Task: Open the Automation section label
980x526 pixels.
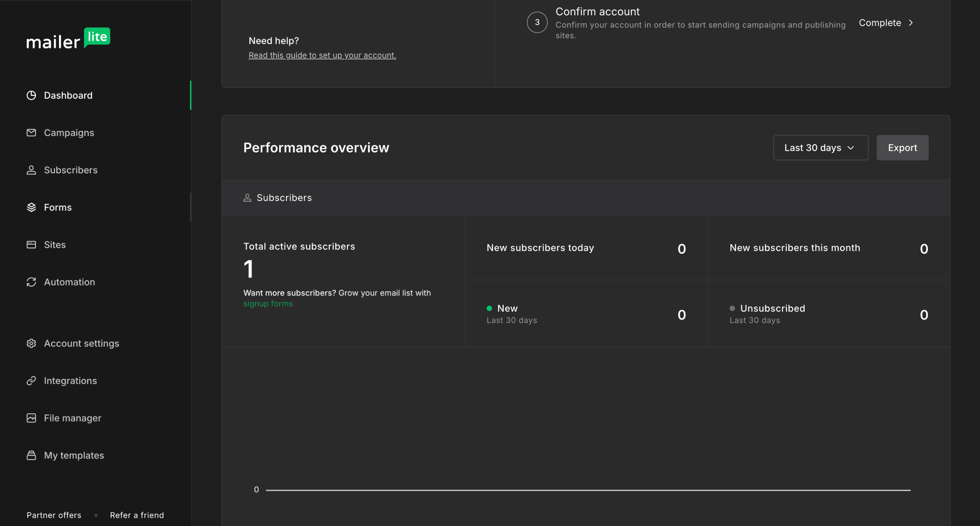Action: [x=69, y=282]
